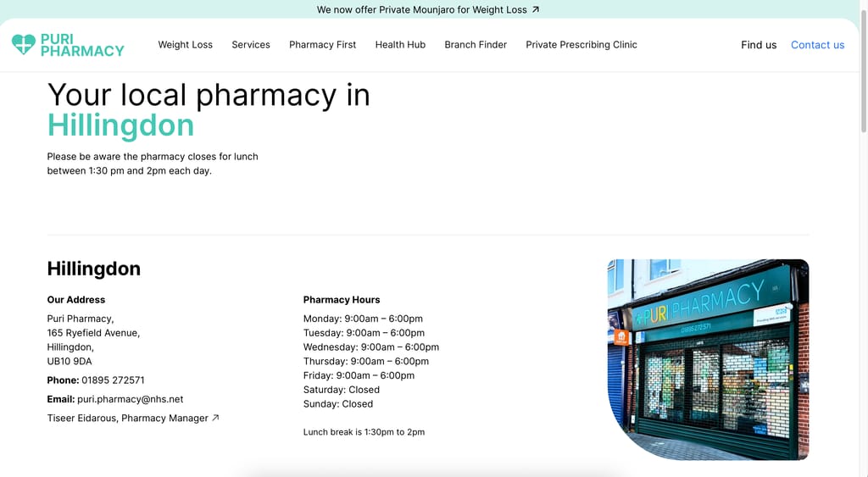
Task: Click email puri.pharmacy@nhs.net
Action: 130,399
